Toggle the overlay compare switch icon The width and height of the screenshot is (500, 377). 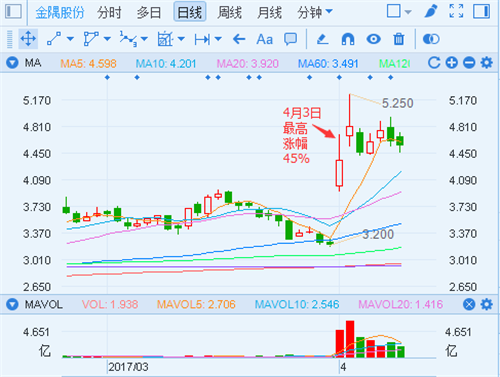(431, 39)
